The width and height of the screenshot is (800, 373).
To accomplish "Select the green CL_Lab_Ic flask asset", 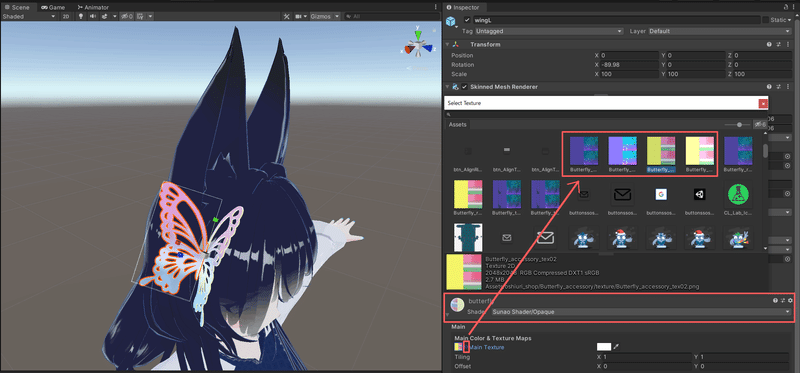I will (x=738, y=194).
